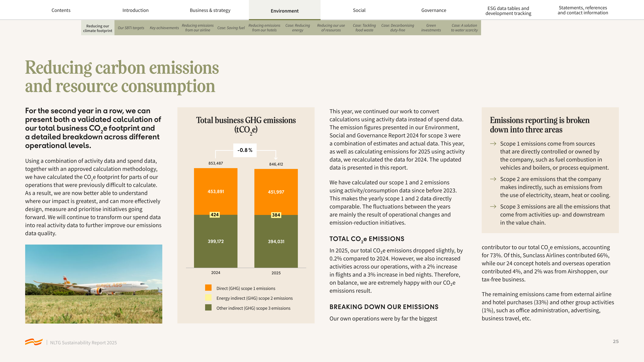Click the green scope 3 legend swatch

pyautogui.click(x=208, y=307)
